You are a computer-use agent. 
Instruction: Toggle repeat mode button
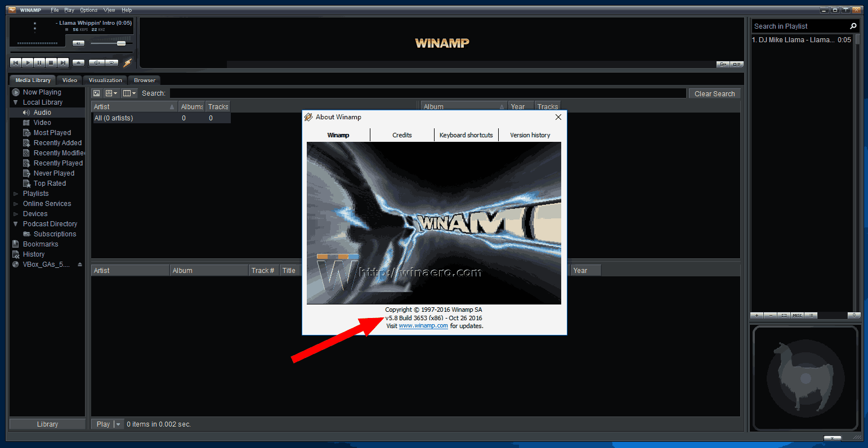(112, 63)
